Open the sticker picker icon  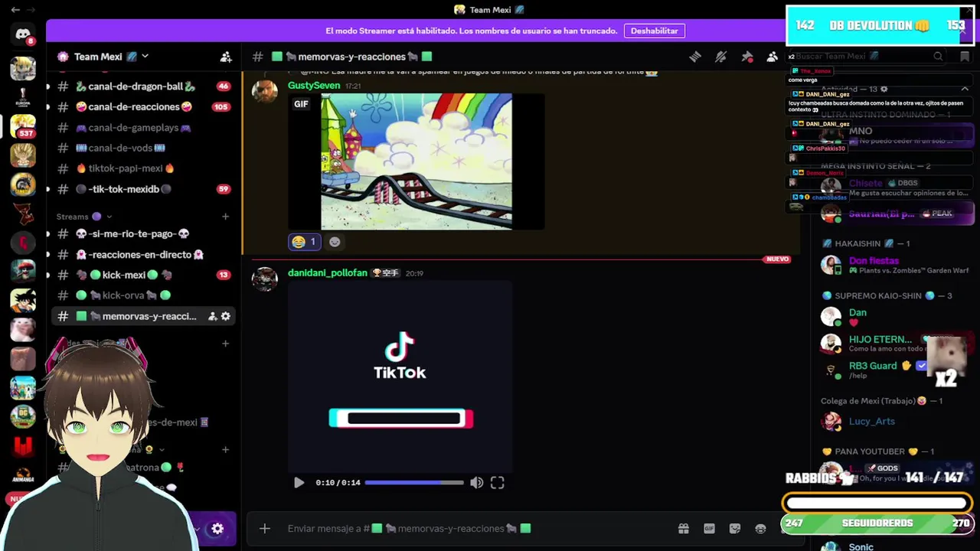[x=735, y=528]
